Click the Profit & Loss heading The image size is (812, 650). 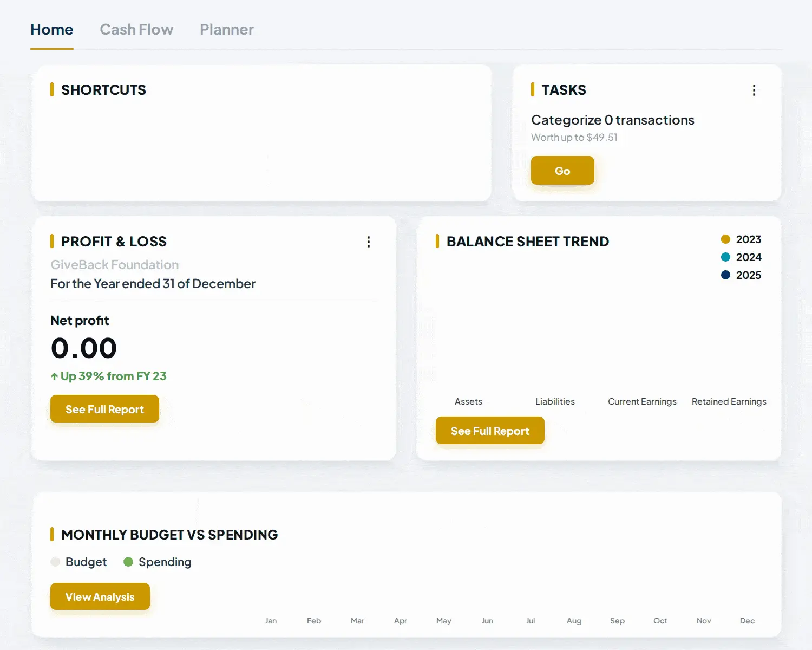tap(114, 242)
